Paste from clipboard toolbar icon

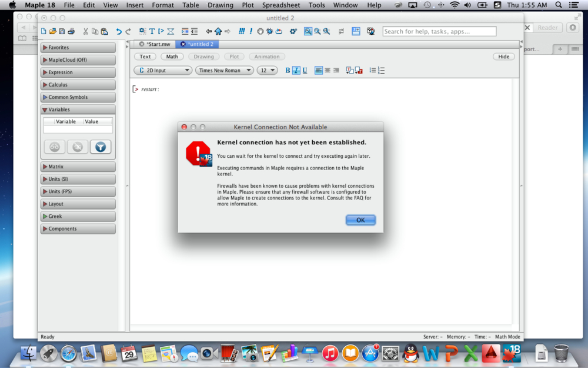[x=105, y=32]
